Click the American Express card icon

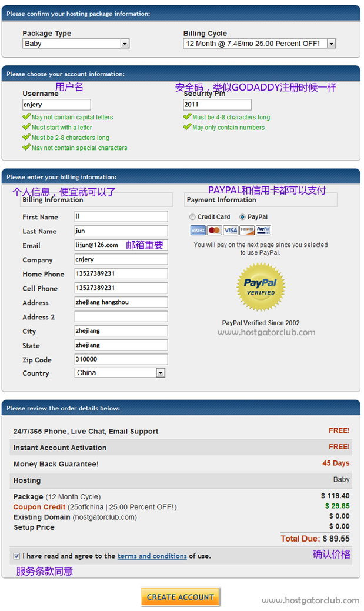click(x=198, y=231)
